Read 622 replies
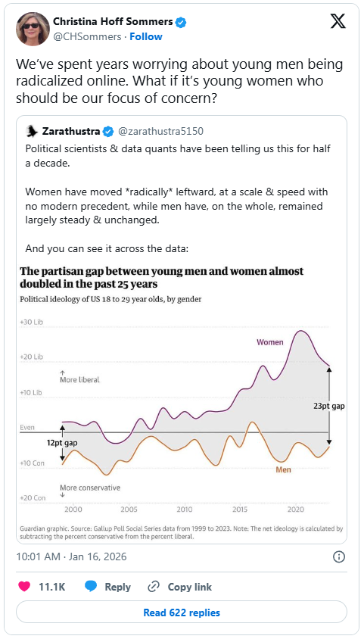Image resolution: width=364 pixels, height=639 pixels. (182, 613)
